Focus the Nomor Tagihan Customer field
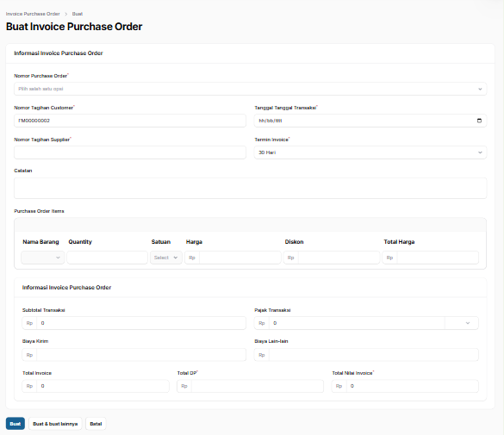 [130, 121]
